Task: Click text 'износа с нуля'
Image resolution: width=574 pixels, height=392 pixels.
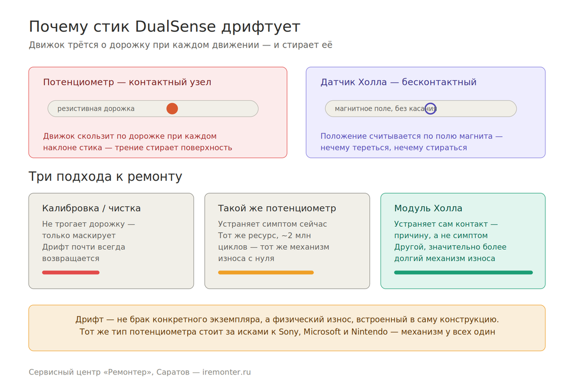Action: point(246,259)
